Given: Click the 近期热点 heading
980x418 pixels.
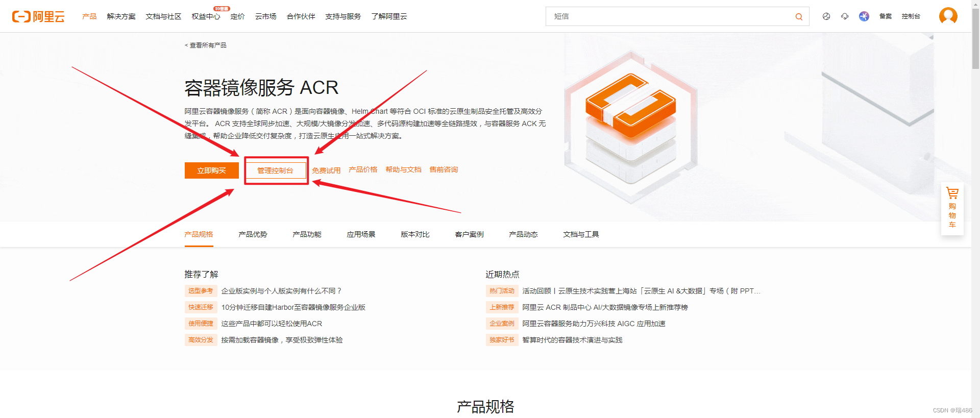Looking at the screenshot, I should click(x=502, y=274).
